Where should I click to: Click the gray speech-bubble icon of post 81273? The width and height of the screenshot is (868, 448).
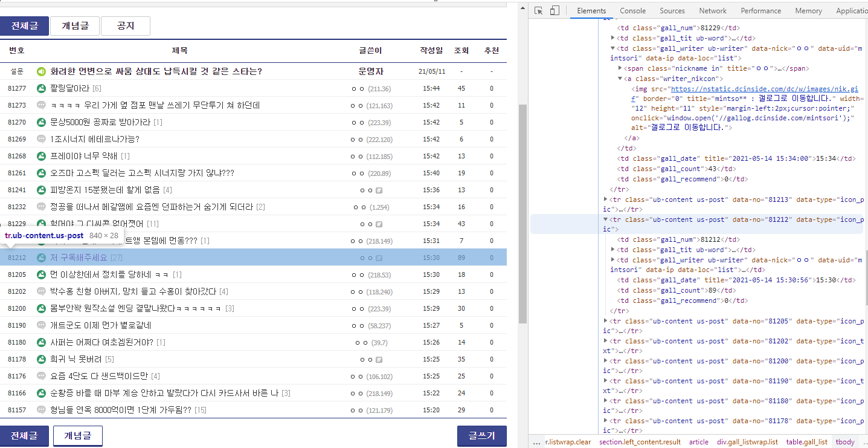tap(41, 105)
